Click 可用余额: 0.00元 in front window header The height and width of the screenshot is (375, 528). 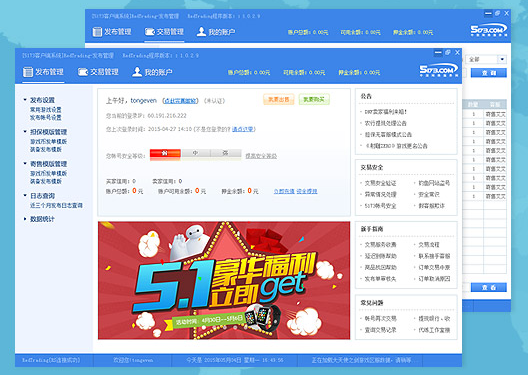click(304, 72)
